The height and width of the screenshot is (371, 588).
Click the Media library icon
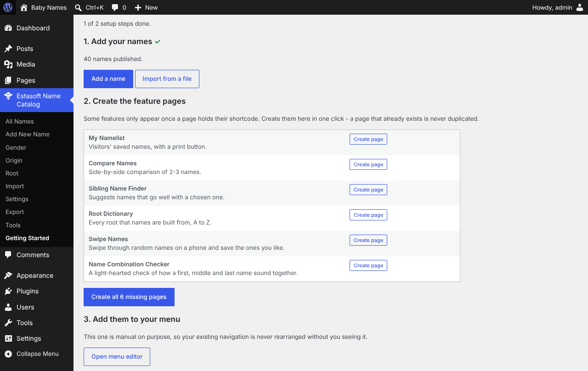[8, 64]
